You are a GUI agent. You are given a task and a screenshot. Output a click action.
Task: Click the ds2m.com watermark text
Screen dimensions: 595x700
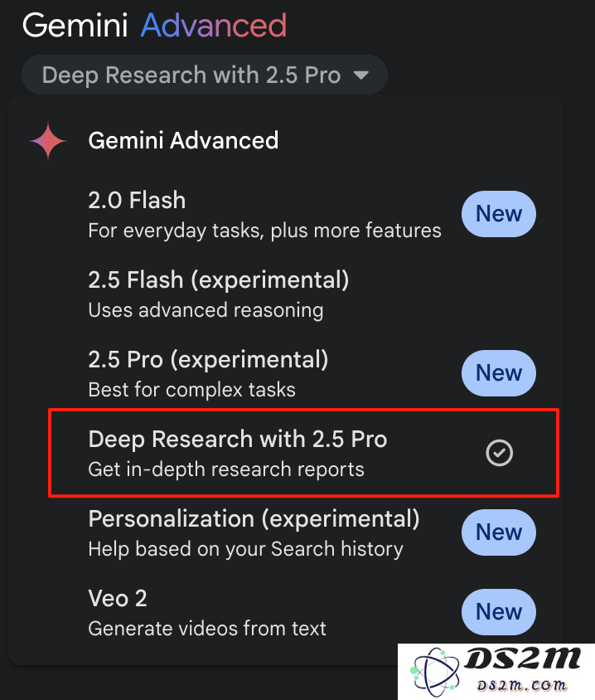coord(522,685)
